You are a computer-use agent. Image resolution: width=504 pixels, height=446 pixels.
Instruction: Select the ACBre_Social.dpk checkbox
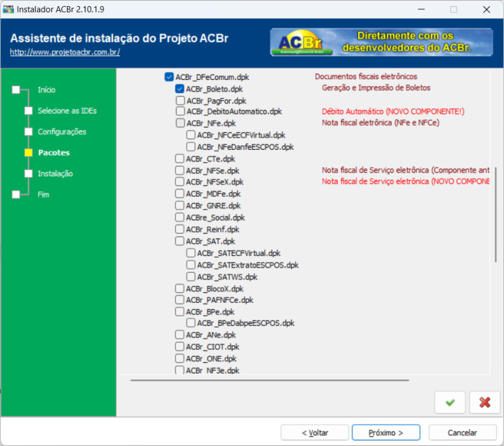[179, 217]
